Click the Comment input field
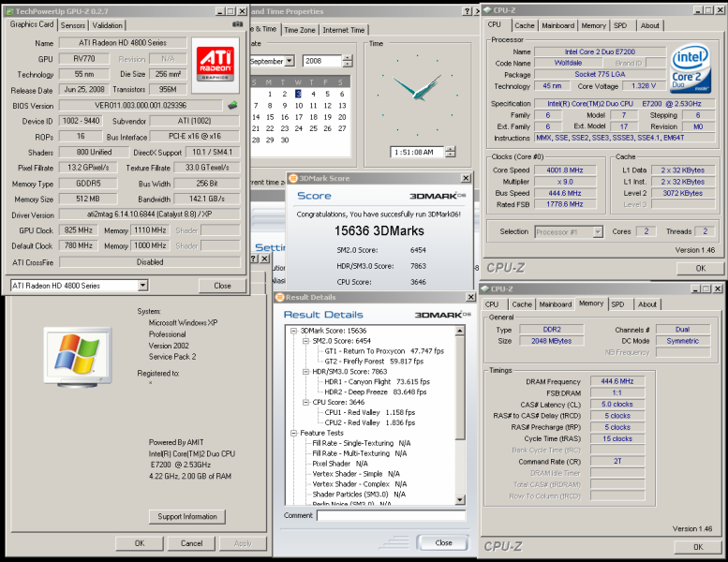 (391, 515)
